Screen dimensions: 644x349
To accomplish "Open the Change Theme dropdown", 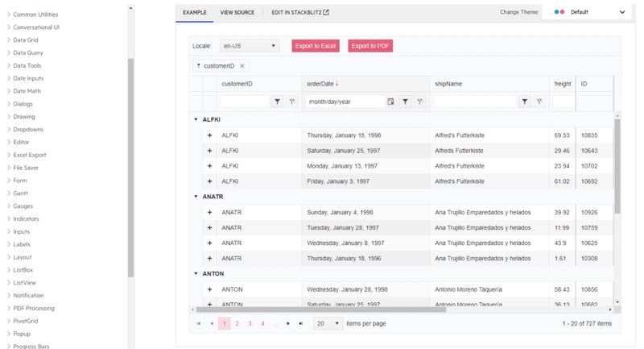I will point(588,12).
